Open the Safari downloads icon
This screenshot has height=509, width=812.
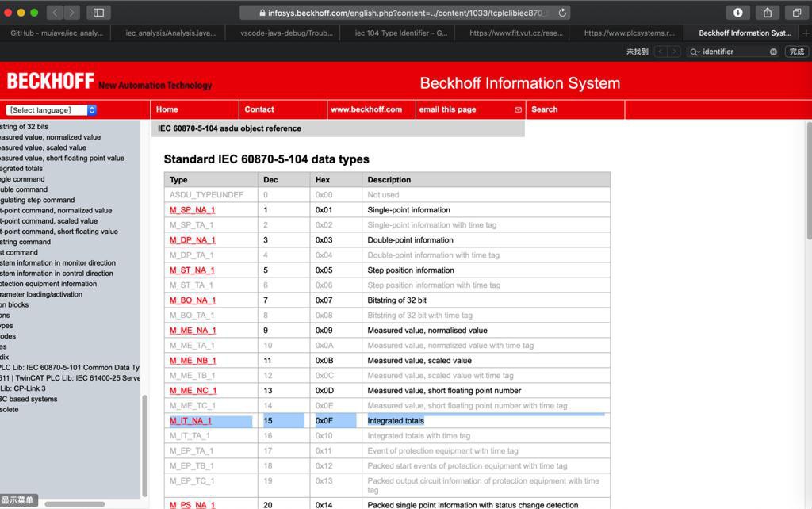click(738, 13)
